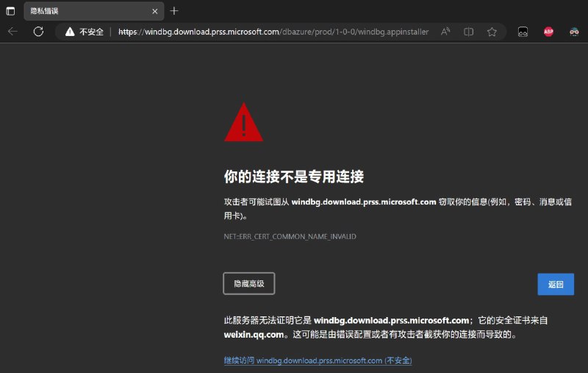Reload the page with refresh icon
Screen dimensions: 588x373
(38, 32)
